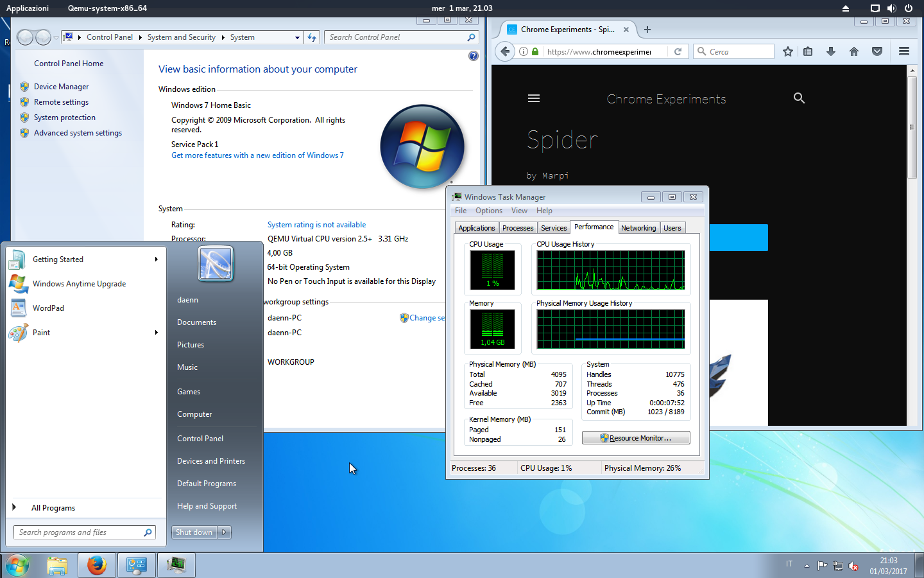Switch to the Services tab
This screenshot has height=578, width=924.
(x=554, y=228)
